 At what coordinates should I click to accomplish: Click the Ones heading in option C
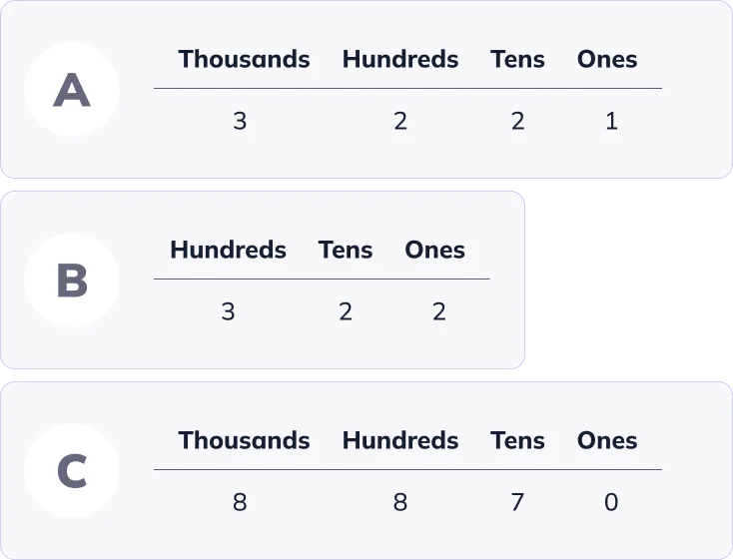point(607,440)
